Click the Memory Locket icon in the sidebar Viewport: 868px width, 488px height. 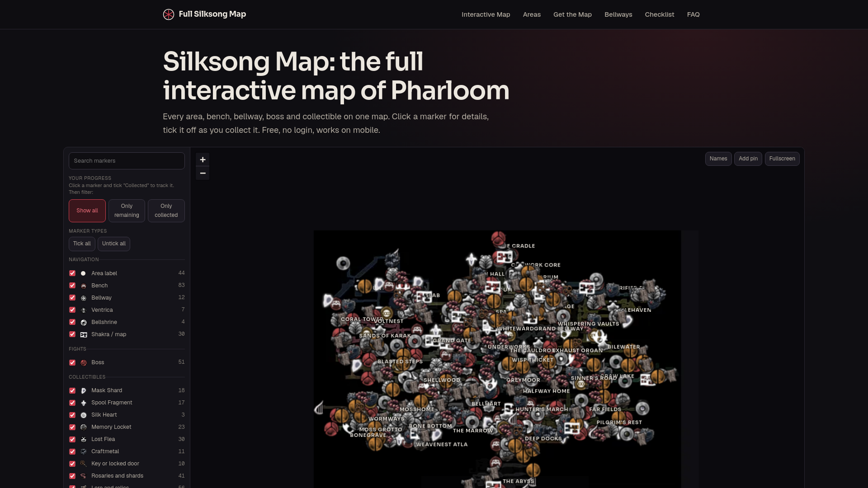tap(83, 427)
